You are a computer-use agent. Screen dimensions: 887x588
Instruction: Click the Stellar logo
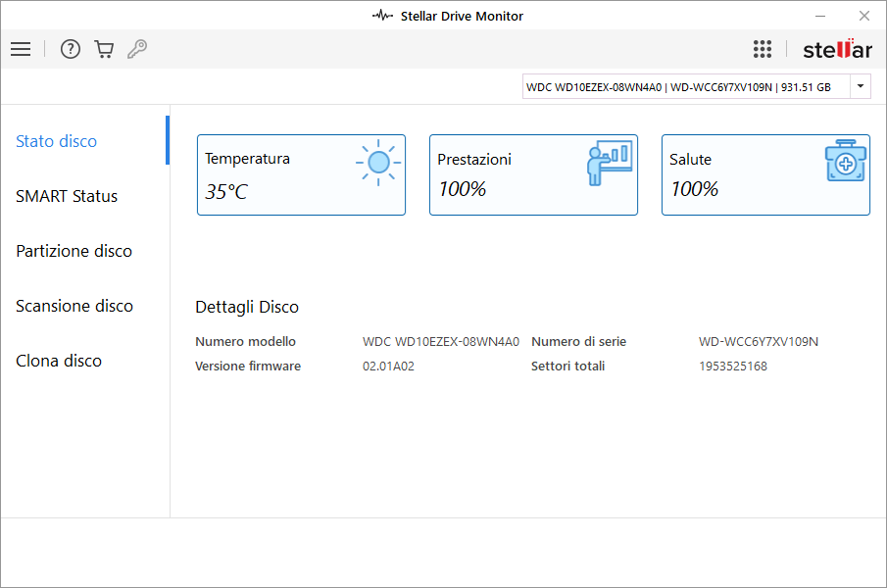[x=837, y=49]
